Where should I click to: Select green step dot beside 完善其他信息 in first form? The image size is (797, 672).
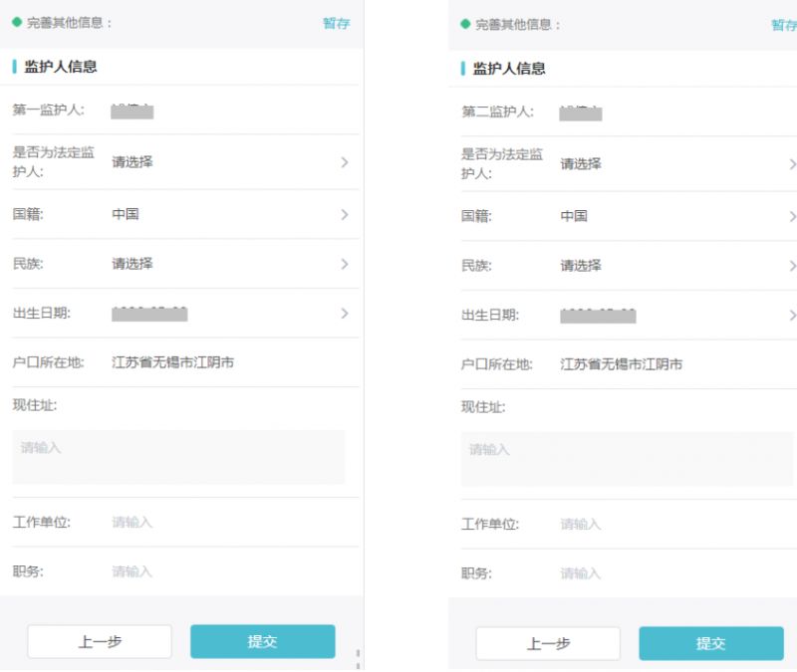click(17, 22)
